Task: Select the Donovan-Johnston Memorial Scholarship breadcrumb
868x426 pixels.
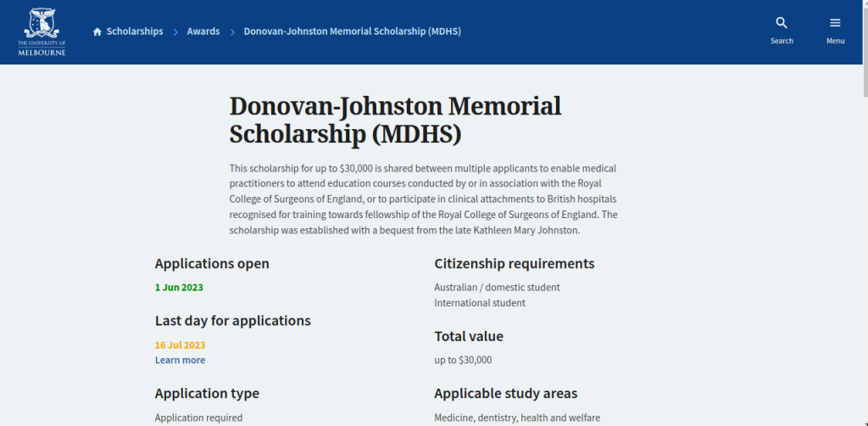Action: (x=352, y=31)
